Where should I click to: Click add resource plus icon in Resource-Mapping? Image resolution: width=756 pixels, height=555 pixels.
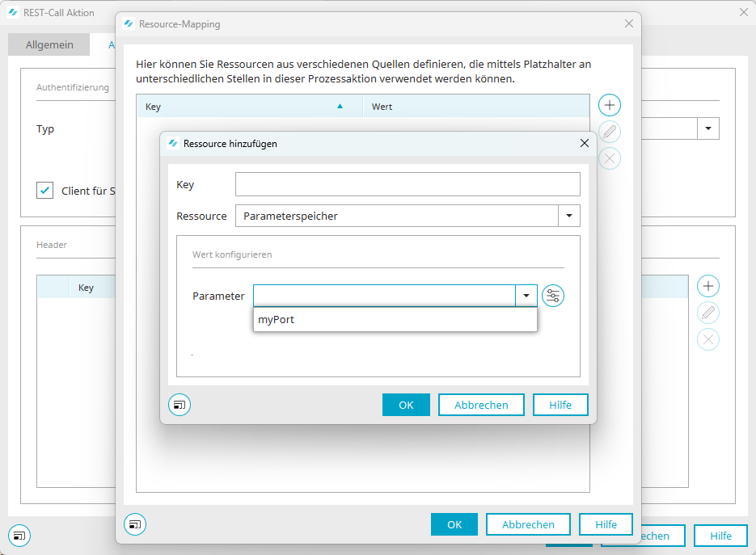[x=610, y=105]
